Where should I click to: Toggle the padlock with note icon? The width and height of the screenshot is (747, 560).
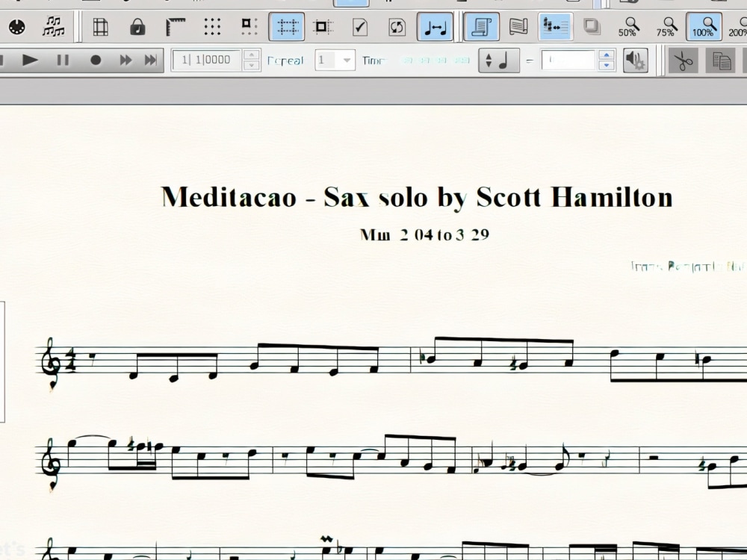pos(137,27)
